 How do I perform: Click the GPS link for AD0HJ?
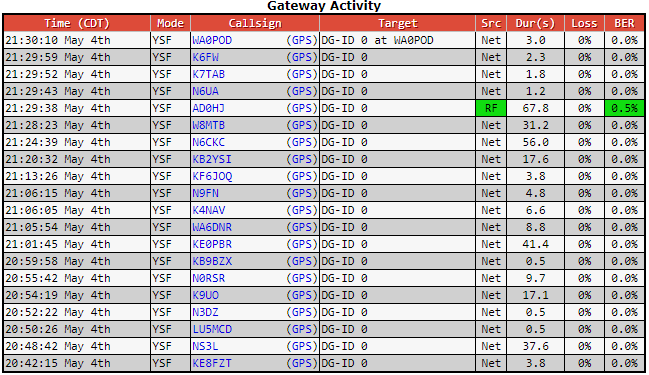[302, 108]
